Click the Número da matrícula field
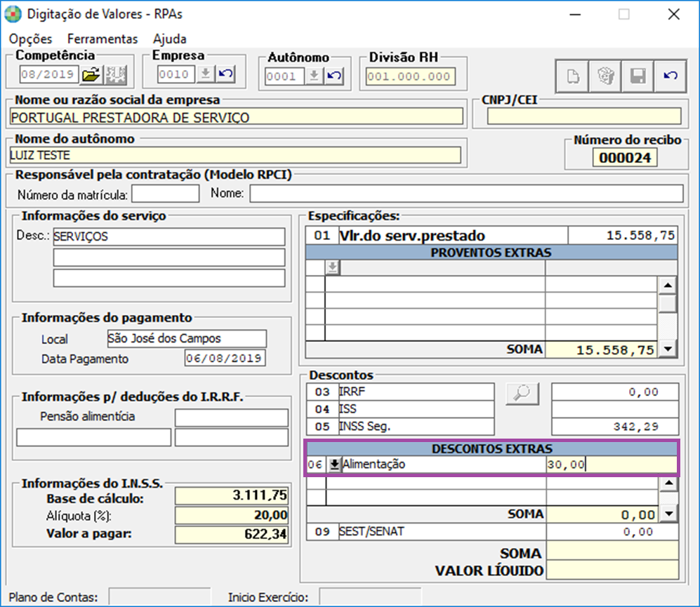 click(165, 194)
